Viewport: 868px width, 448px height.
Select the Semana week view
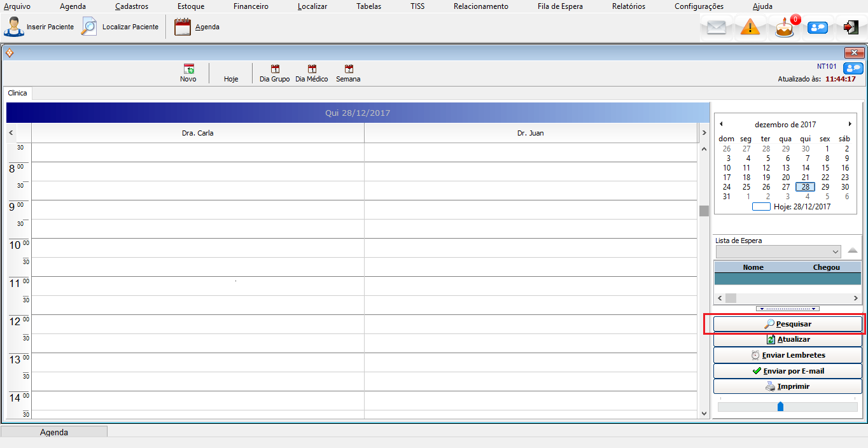(x=348, y=69)
